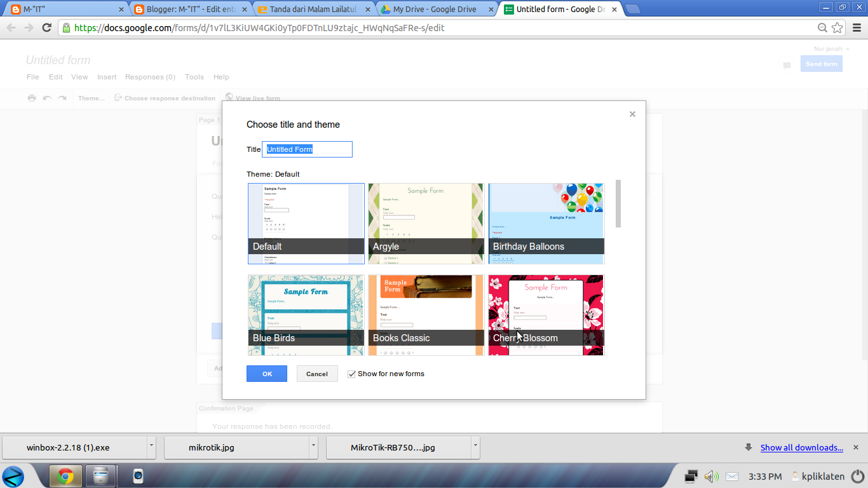The image size is (868, 488).
Task: Click the Title input field
Action: (307, 149)
